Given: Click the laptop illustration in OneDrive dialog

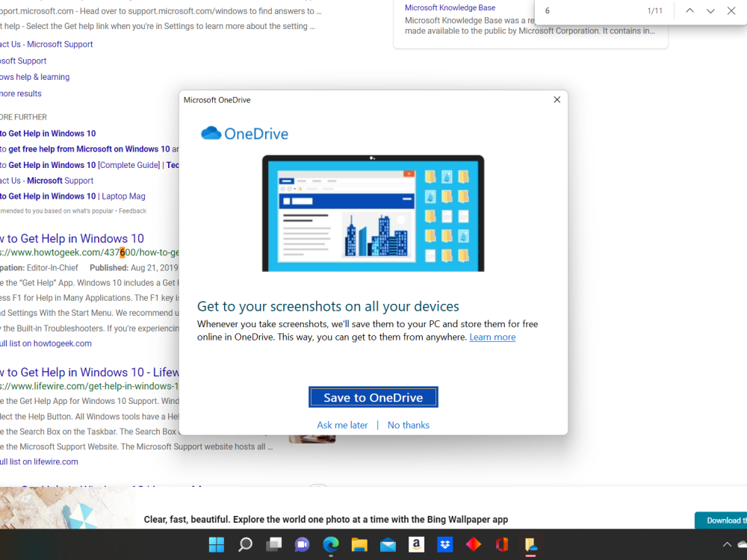Looking at the screenshot, I should (x=373, y=213).
